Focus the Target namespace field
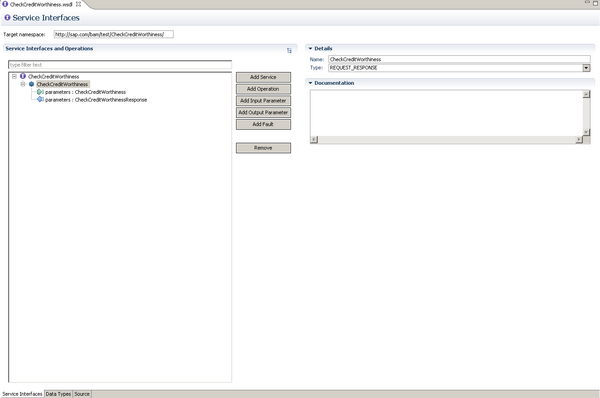This screenshot has height=398, width=600. click(114, 34)
